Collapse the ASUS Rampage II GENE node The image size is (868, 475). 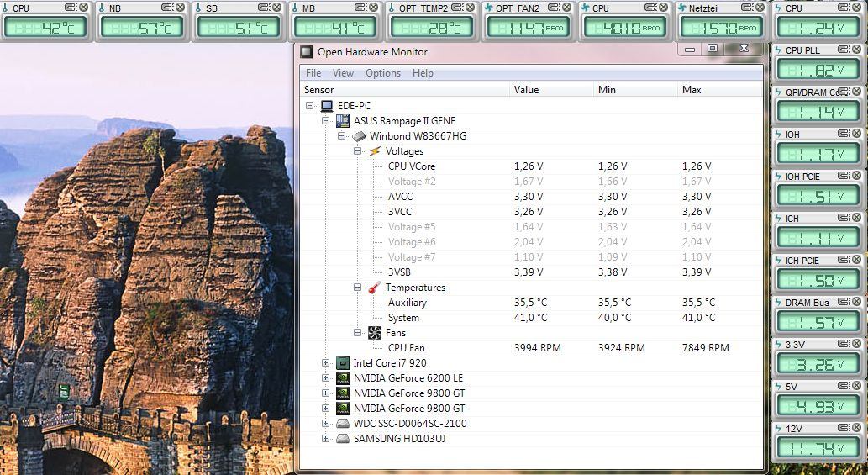click(325, 121)
